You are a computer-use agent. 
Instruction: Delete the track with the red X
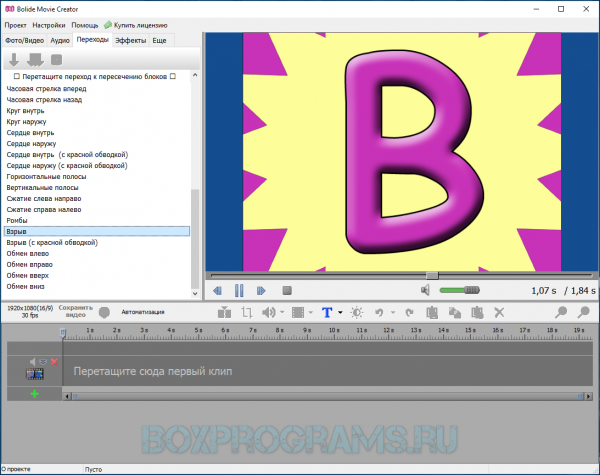click(x=54, y=362)
